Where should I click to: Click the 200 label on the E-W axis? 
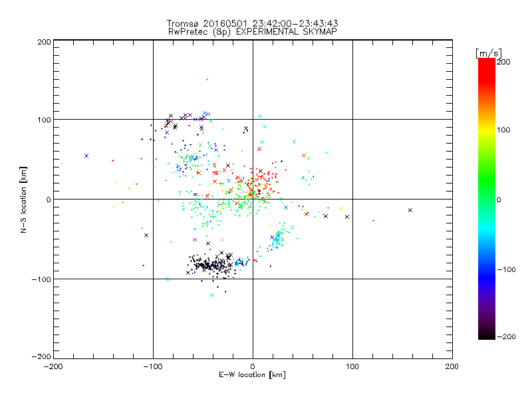[452, 367]
